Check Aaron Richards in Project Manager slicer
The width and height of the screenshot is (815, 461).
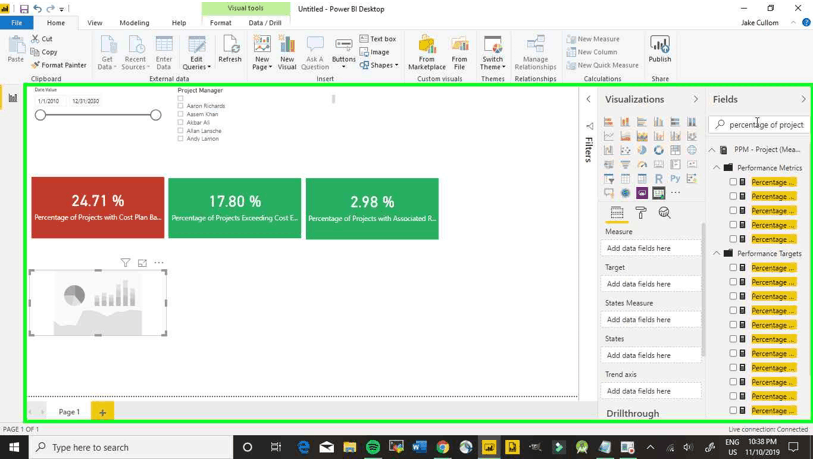[180, 106]
